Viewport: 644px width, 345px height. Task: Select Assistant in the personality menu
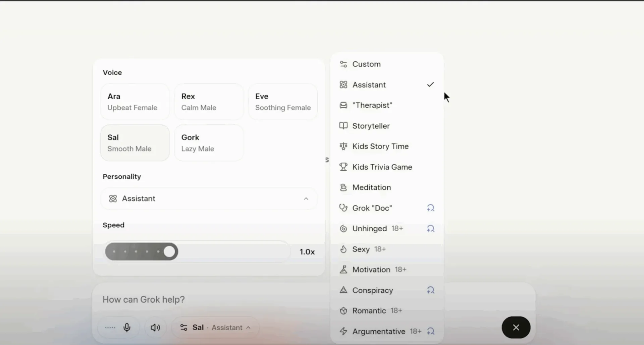(x=387, y=85)
